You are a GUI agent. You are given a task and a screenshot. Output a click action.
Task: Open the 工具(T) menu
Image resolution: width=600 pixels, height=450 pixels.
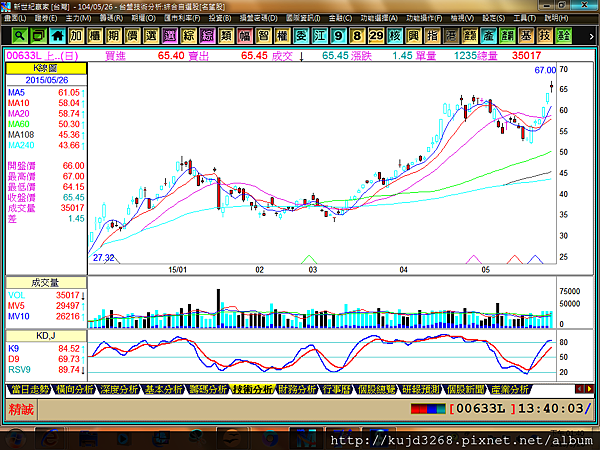coord(525,18)
